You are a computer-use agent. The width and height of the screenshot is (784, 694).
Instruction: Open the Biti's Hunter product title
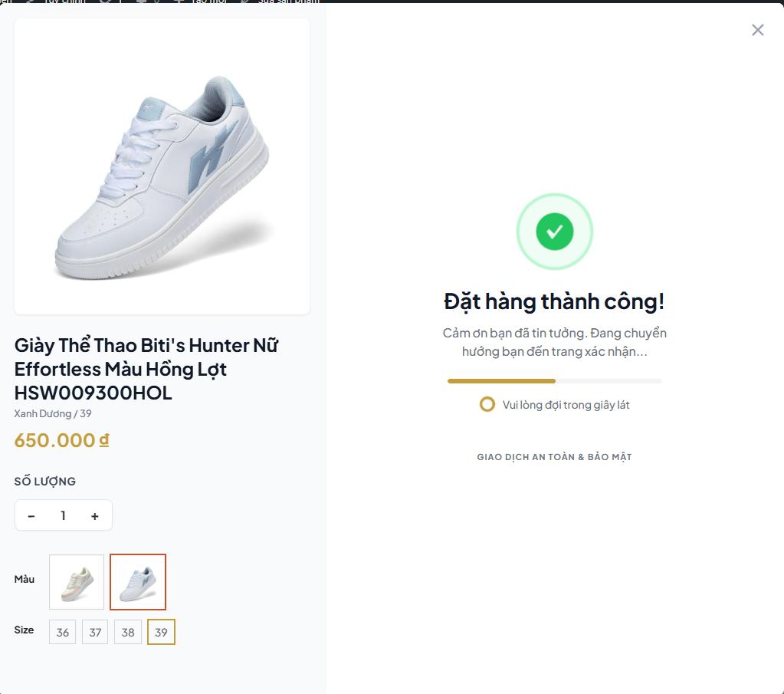pos(146,369)
